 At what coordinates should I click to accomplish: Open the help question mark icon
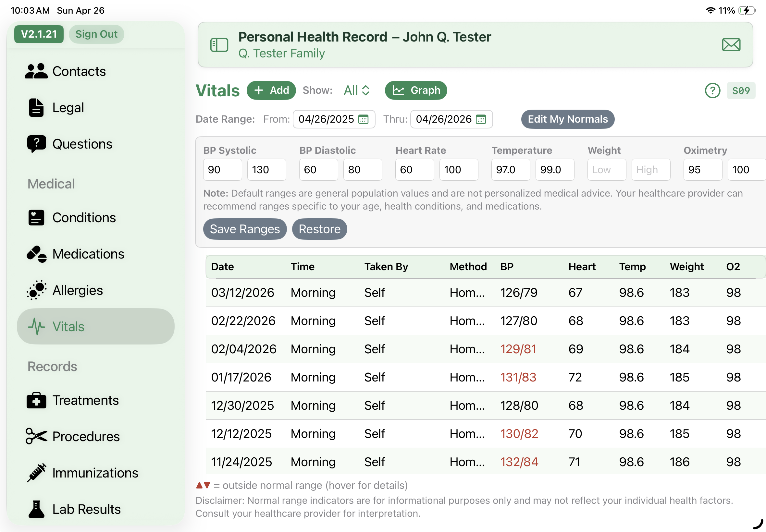(x=712, y=90)
